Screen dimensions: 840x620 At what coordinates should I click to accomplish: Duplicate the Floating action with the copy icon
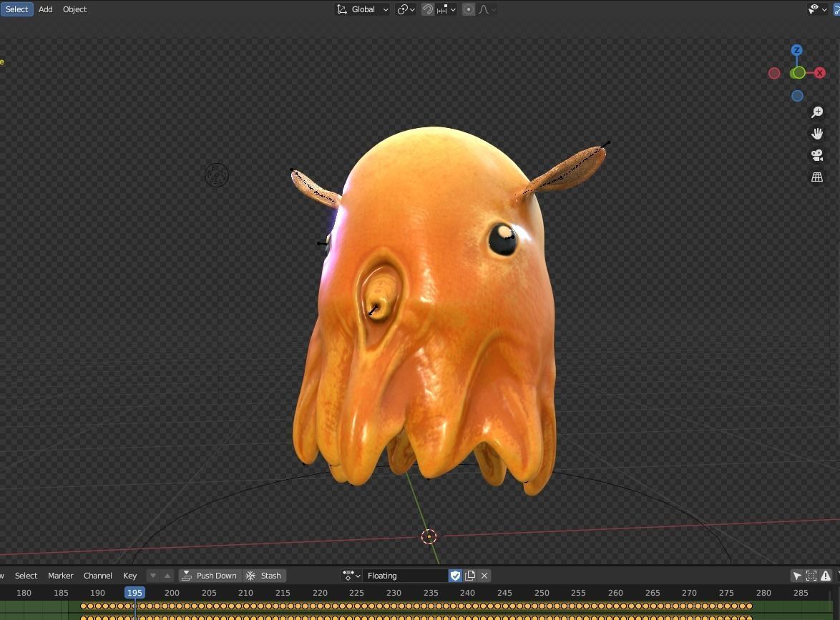point(470,576)
